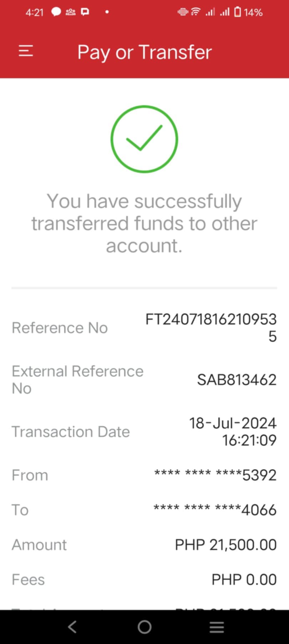The width and height of the screenshot is (289, 644).
Task: Tap the battery icon at 14%
Action: point(238,12)
